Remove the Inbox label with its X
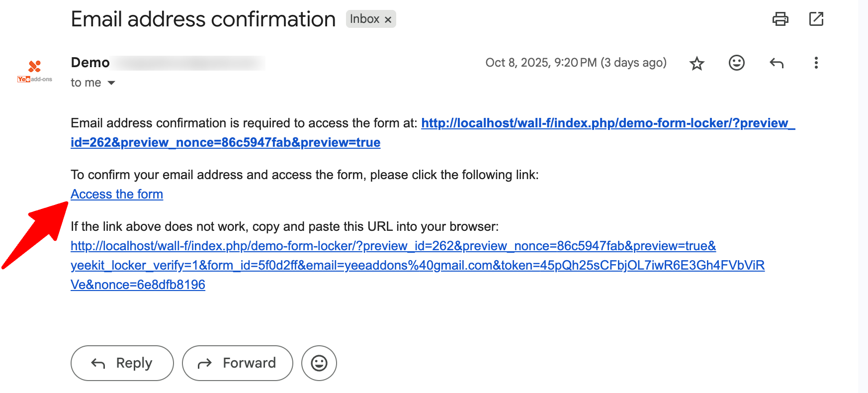Screen dimensions: 868x393 (388, 19)
